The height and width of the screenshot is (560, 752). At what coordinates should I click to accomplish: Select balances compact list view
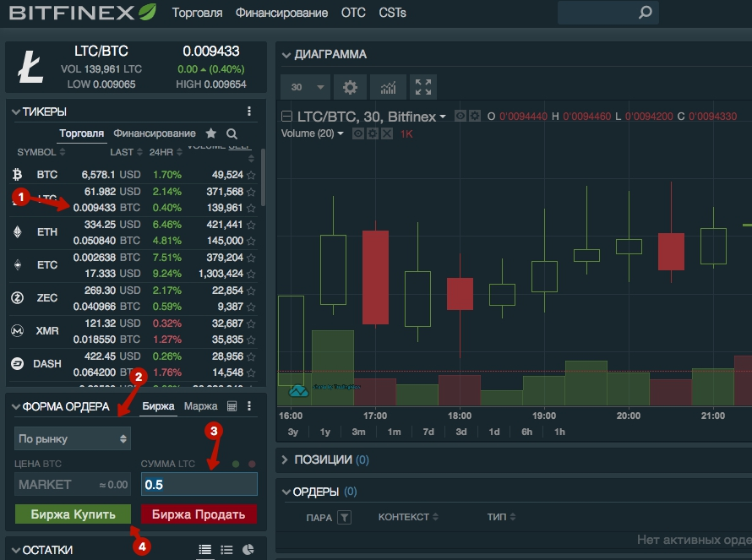[x=226, y=550]
